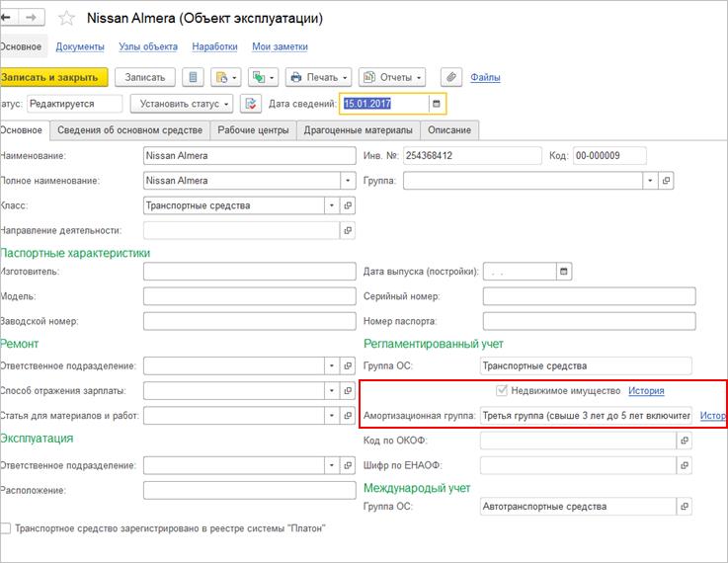This screenshot has height=563, width=728.
Task: Open the Направление деятельности item icon
Action: point(348,230)
